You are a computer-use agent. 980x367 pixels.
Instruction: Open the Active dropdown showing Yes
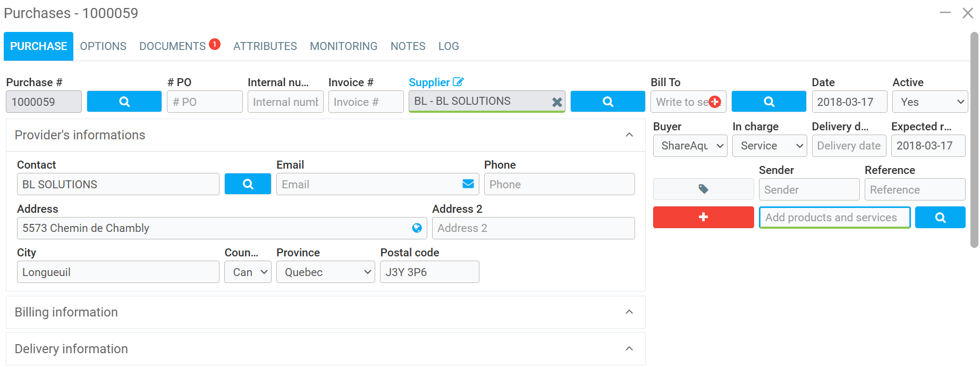pos(930,102)
